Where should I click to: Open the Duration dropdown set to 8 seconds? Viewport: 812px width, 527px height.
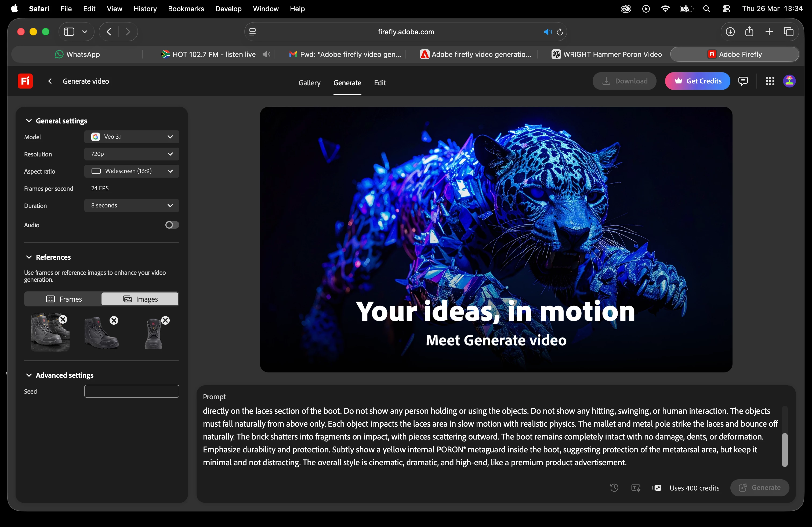tap(132, 206)
